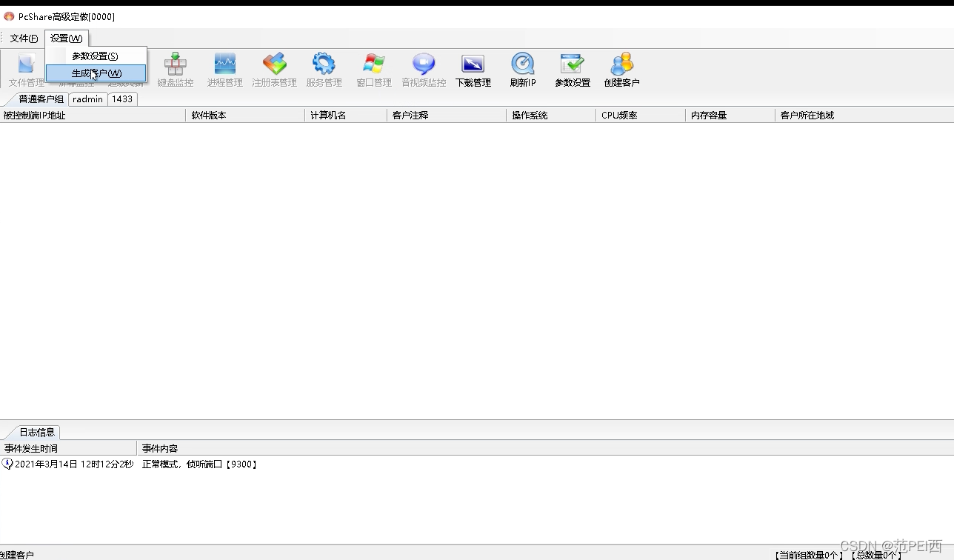The image size is (954, 560).
Task: Sort by 客户所在地域 column header
Action: [864, 116]
